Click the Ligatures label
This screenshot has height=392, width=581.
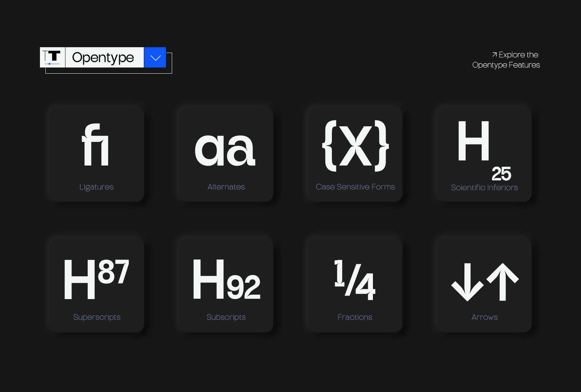[x=97, y=187]
